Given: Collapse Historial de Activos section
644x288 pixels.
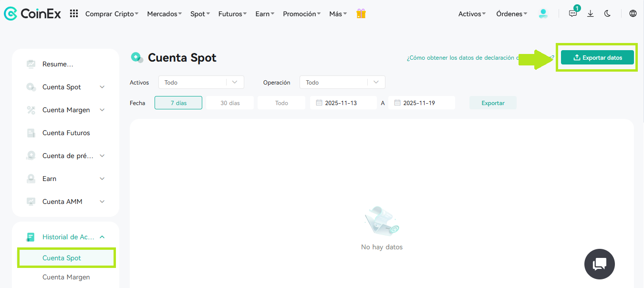Looking at the screenshot, I should 102,237.
